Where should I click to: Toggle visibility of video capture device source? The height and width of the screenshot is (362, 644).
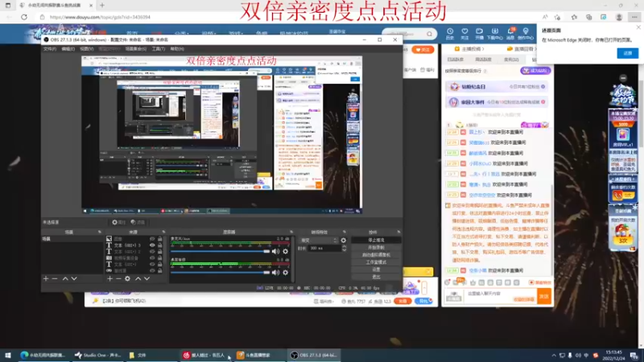(x=152, y=258)
